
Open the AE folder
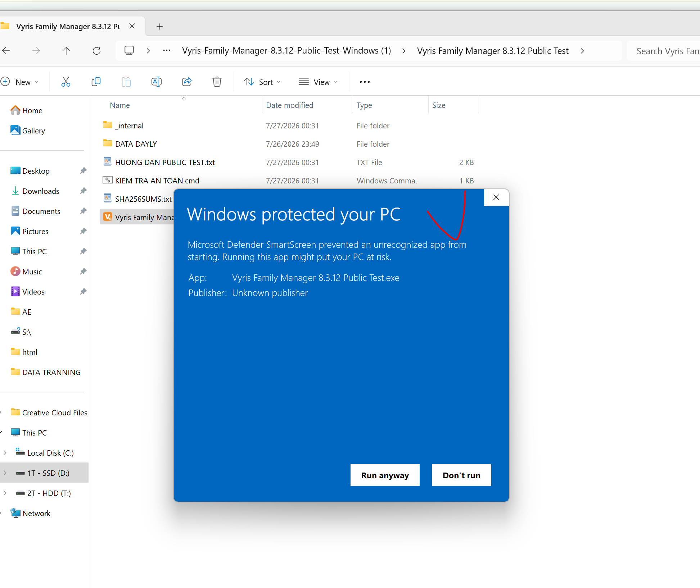coord(27,312)
